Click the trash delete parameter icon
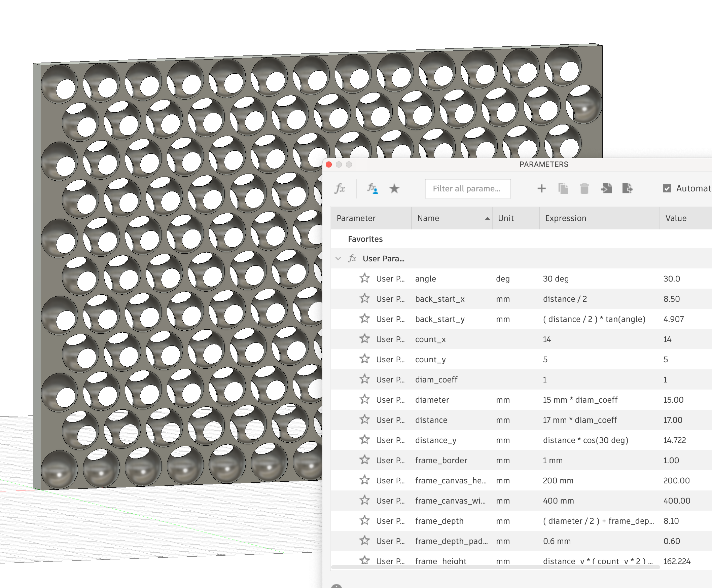Image resolution: width=712 pixels, height=588 pixels. 584,188
